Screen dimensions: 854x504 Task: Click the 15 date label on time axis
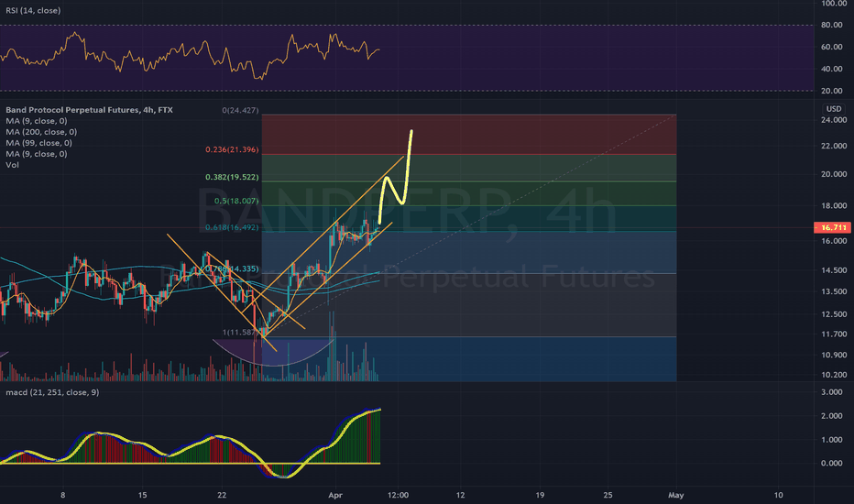142,495
